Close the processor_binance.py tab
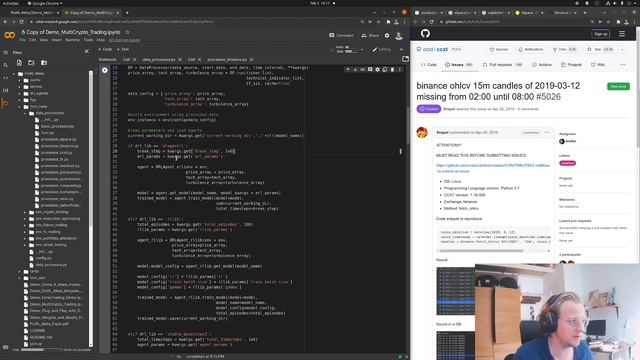 [251, 60]
